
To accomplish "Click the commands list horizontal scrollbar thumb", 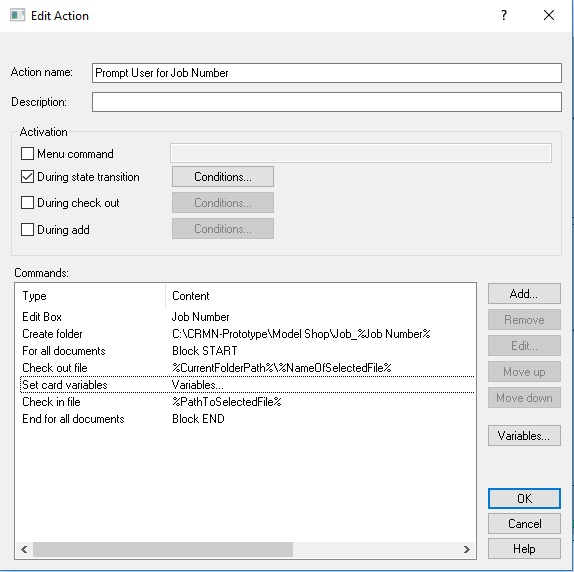I will (163, 549).
